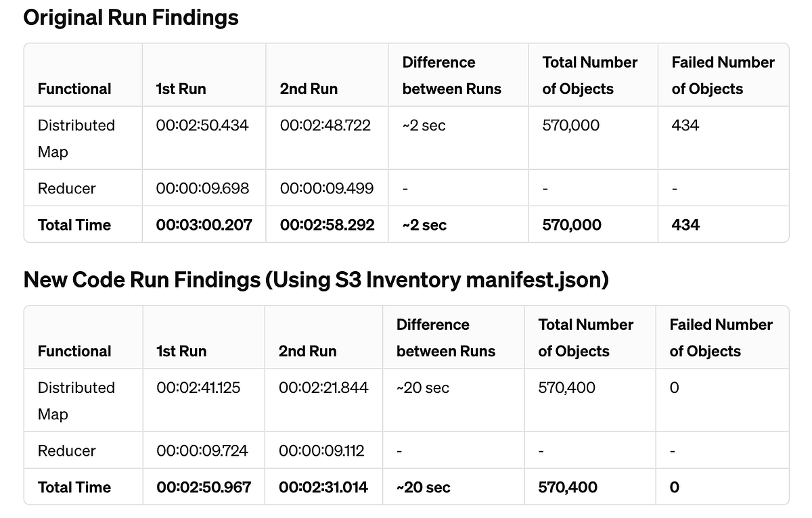Click the Distributed Map row label in first table

point(76,138)
